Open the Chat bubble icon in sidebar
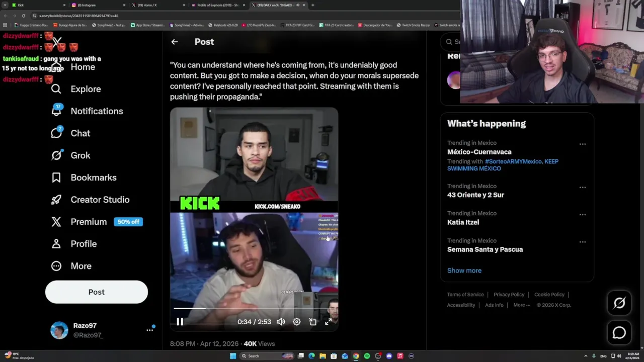Screen dimensions: 644x362 56,133
